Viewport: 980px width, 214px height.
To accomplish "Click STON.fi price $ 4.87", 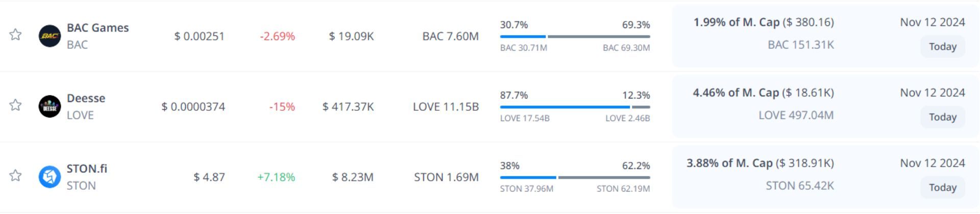I will point(209,177).
